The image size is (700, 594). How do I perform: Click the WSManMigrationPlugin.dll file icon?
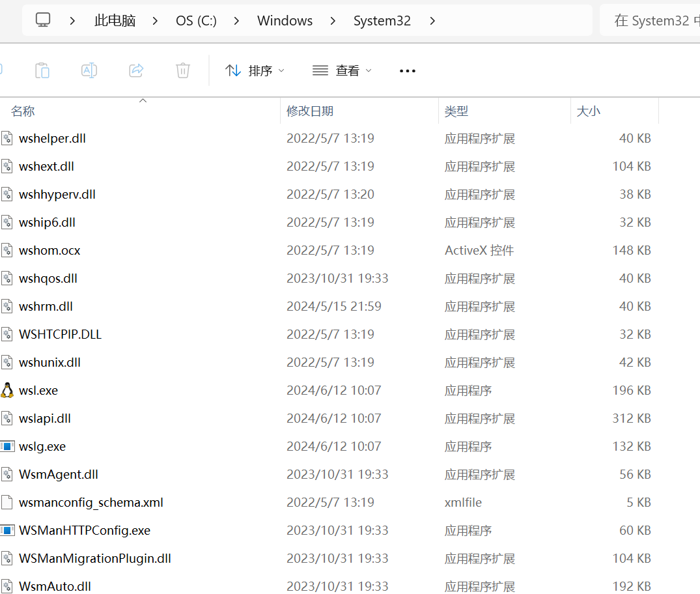point(7,558)
